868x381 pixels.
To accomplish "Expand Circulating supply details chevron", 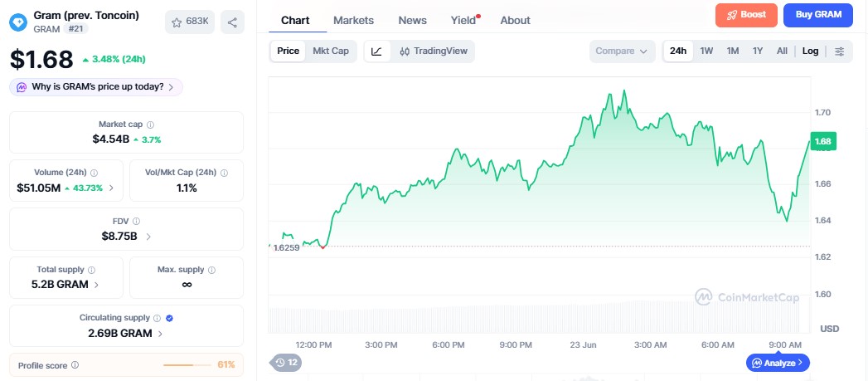I will 160,334.
